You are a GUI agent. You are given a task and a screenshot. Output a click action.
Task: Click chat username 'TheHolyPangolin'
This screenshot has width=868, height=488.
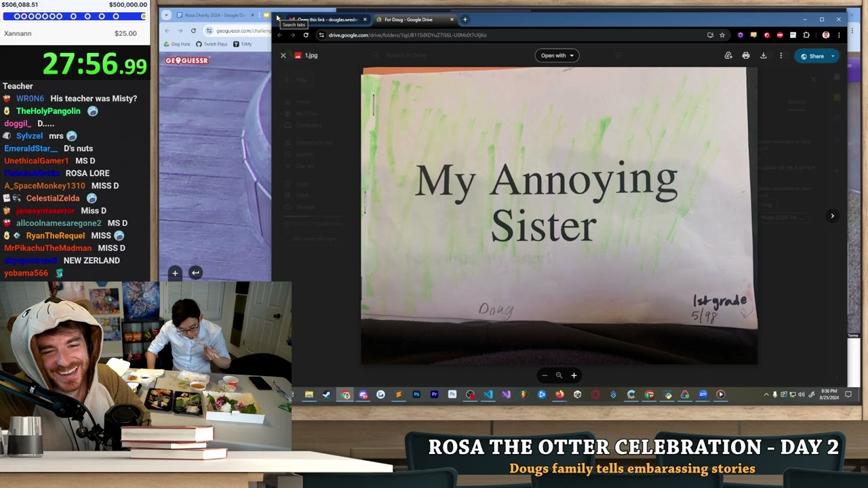point(48,111)
